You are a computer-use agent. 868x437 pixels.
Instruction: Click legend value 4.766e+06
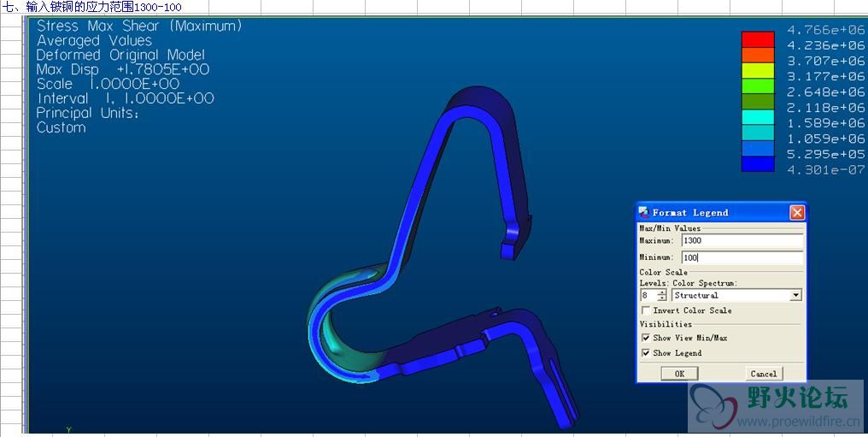point(825,30)
